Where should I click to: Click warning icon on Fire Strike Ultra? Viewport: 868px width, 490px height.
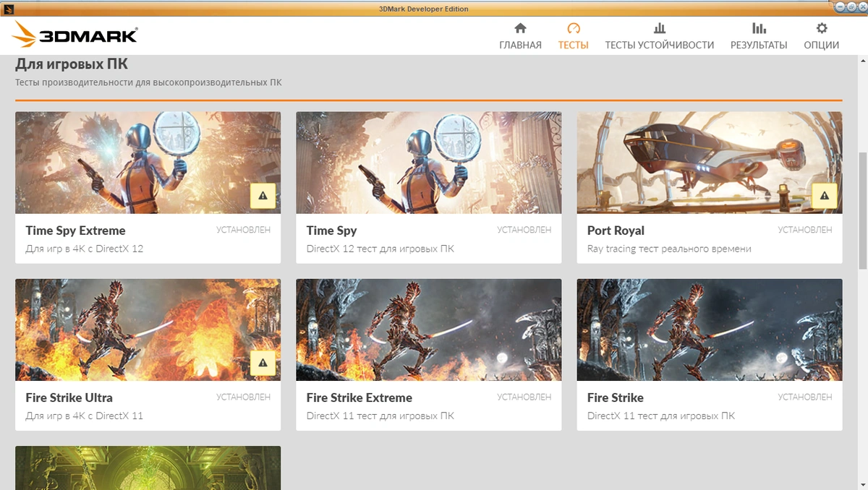click(263, 363)
